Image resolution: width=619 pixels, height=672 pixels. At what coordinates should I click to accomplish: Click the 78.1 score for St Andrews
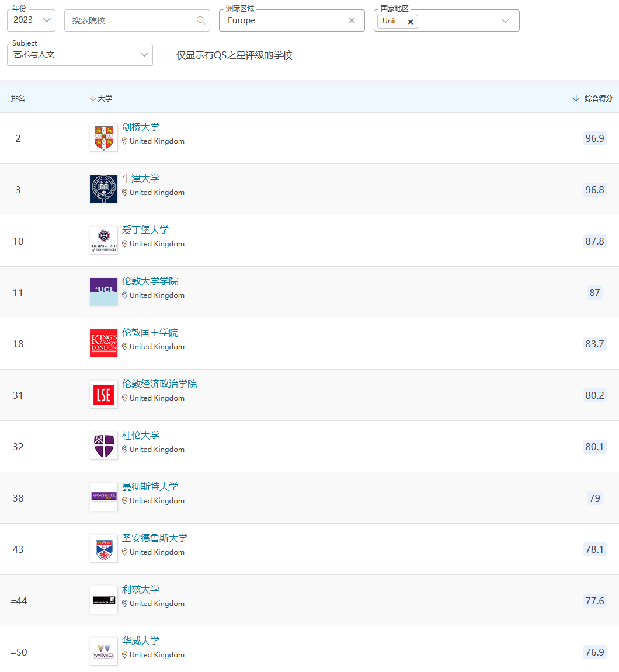click(x=594, y=549)
